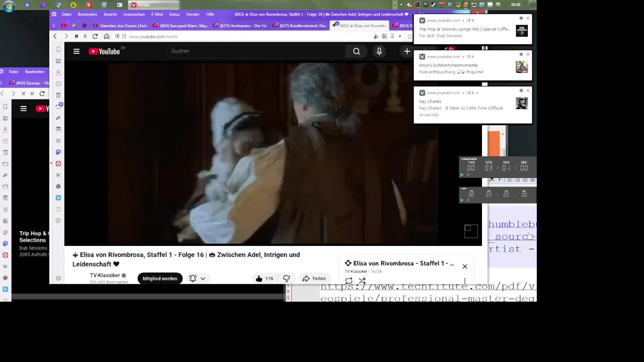
Task: Dislike the video with thumbs down
Action: point(286,279)
